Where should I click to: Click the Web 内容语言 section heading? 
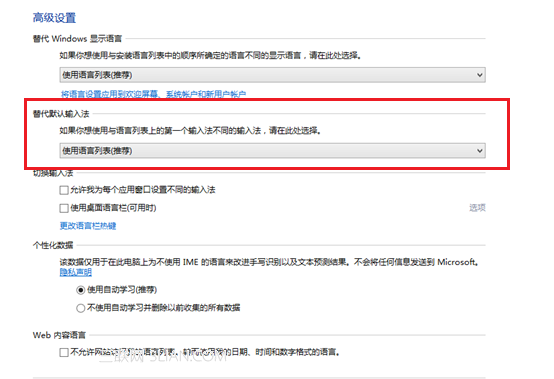coord(59,335)
